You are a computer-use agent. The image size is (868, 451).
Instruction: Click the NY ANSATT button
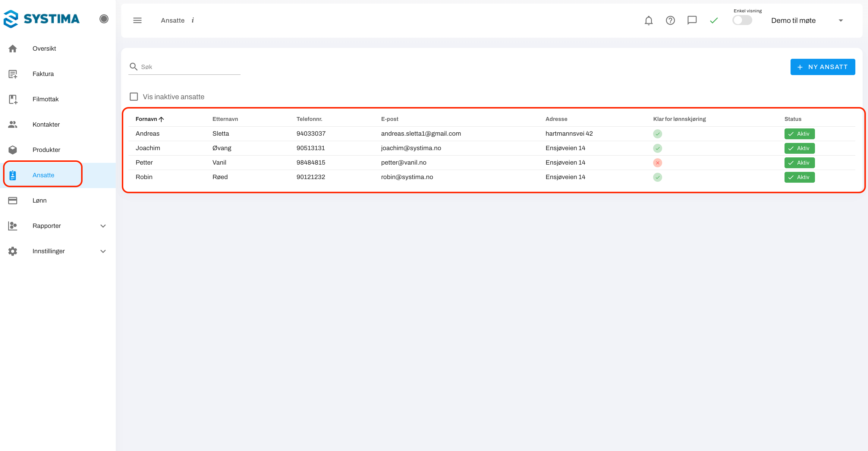[x=822, y=67]
